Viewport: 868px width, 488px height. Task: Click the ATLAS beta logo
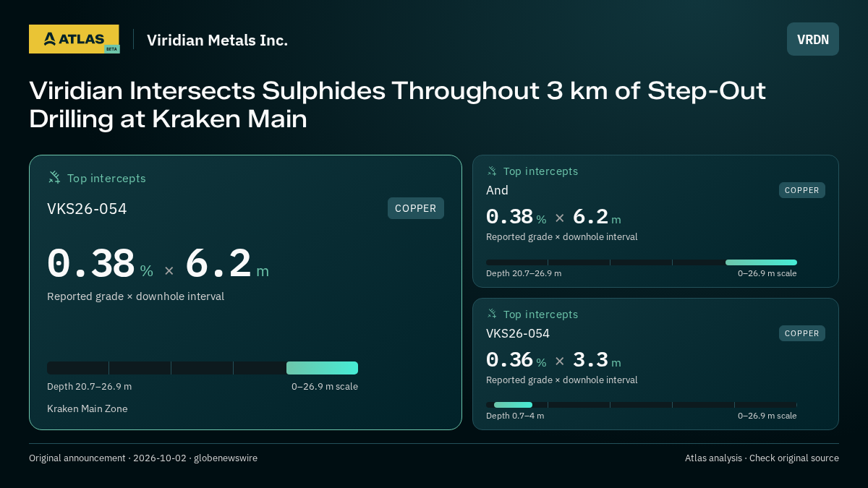pos(75,39)
